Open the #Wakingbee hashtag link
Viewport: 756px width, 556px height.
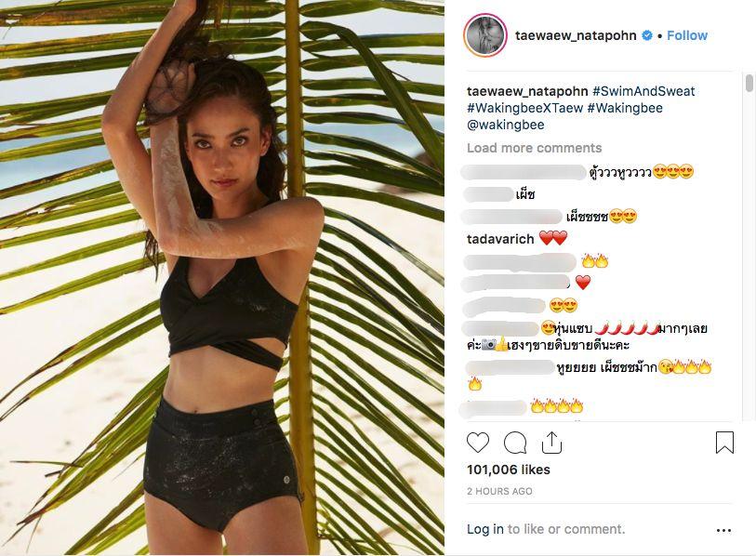[625, 108]
